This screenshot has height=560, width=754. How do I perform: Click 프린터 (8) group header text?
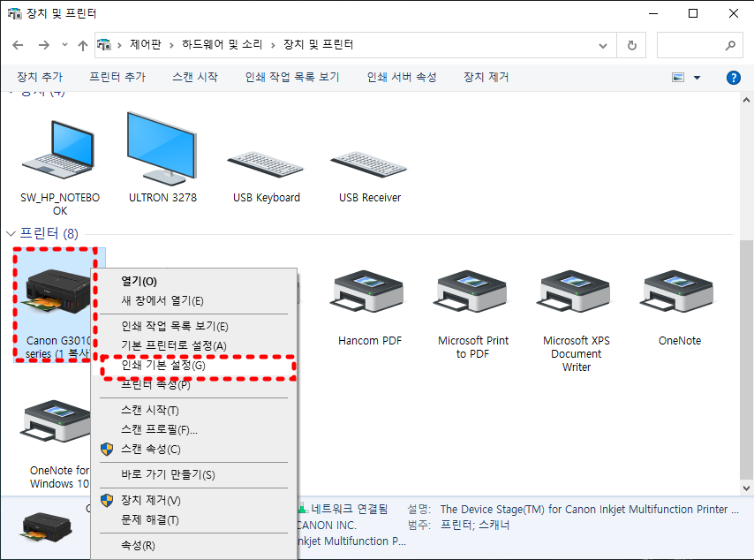49,234
